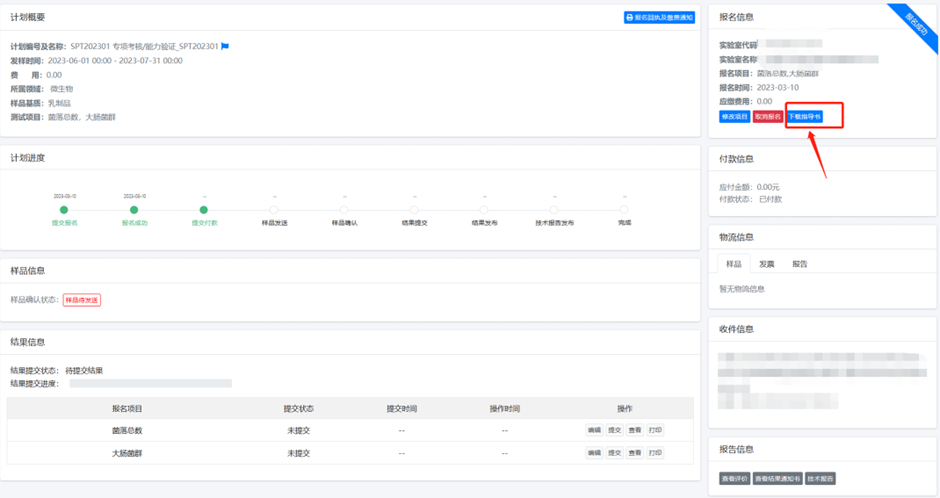Click the 完成 progress step marker
The width and height of the screenshot is (940, 498).
[x=624, y=210]
